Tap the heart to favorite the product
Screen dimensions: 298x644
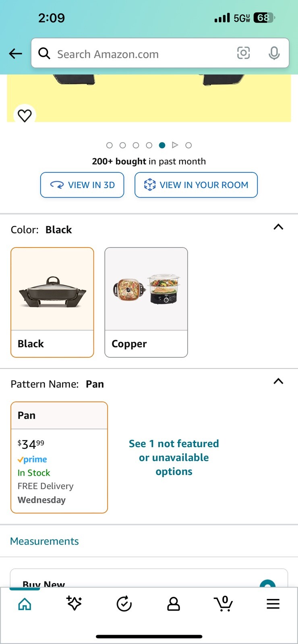click(x=24, y=116)
